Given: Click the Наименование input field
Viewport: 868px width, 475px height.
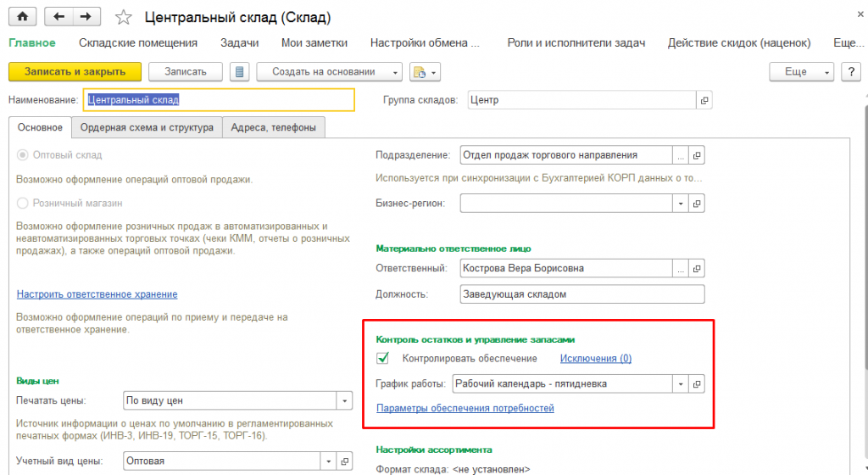Looking at the screenshot, I should 220,100.
